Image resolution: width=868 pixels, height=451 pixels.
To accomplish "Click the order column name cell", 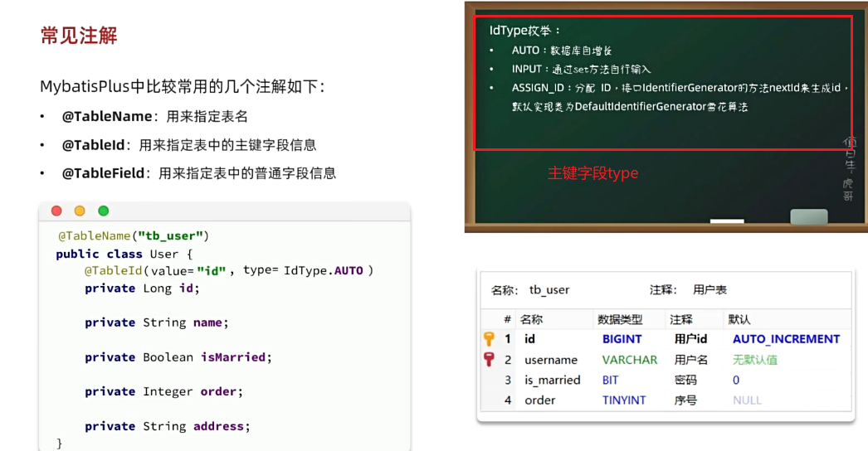I will point(539,400).
